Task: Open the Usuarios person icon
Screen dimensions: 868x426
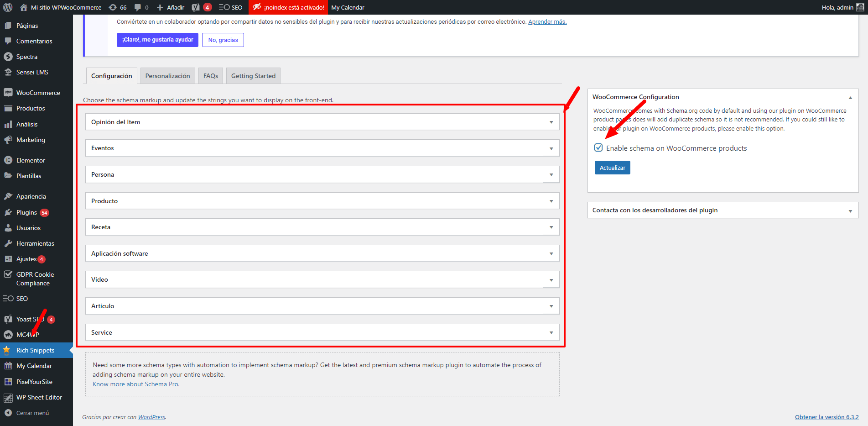Action: (x=8, y=228)
